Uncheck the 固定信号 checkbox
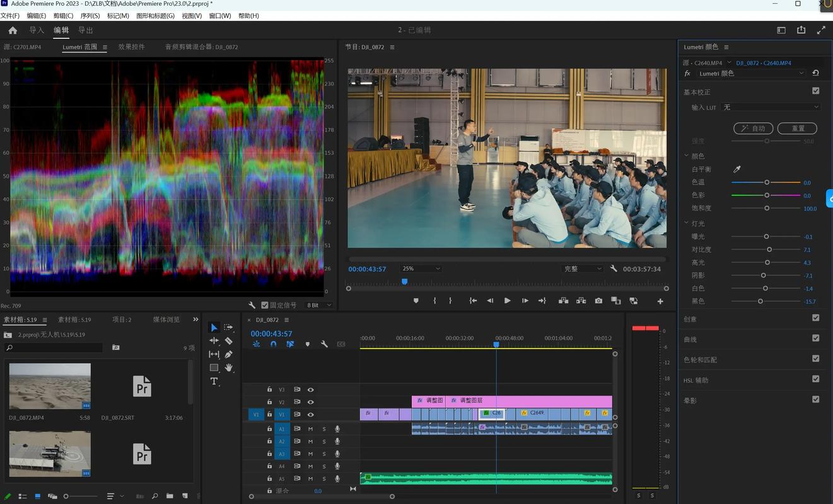 [265, 305]
